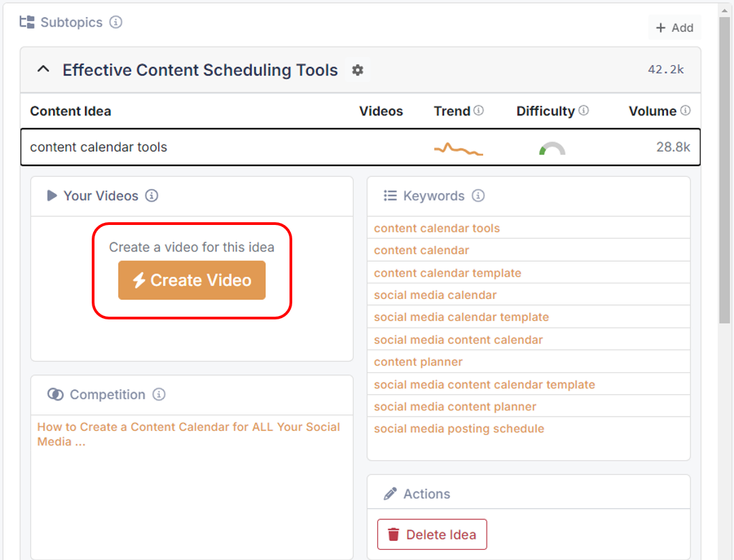Click the Trend column info icon
This screenshot has height=560, width=734.
point(478,110)
